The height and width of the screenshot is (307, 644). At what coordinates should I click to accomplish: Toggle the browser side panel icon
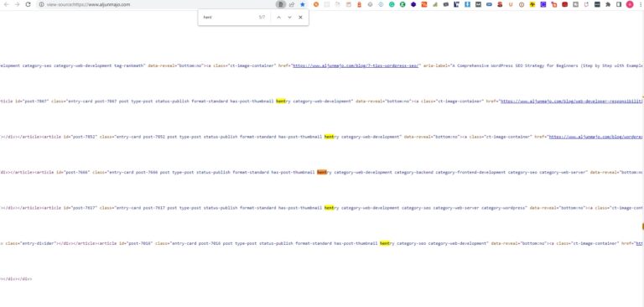point(619,4)
